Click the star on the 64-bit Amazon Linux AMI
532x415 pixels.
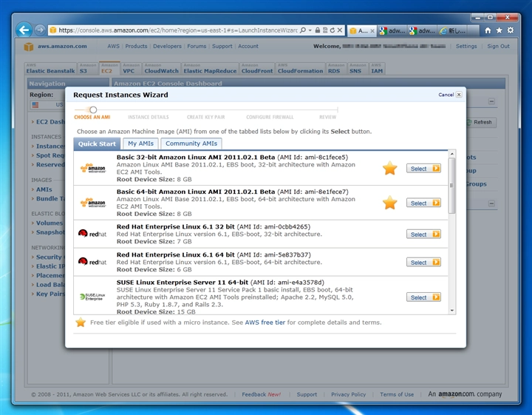[x=390, y=203]
